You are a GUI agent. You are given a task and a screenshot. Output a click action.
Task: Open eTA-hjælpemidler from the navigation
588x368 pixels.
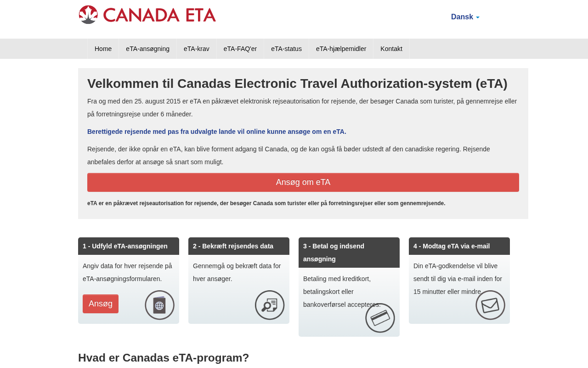pyautogui.click(x=341, y=49)
